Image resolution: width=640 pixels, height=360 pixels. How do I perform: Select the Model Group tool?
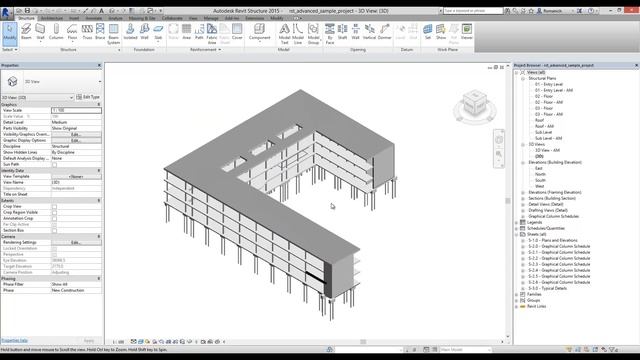coord(313,33)
